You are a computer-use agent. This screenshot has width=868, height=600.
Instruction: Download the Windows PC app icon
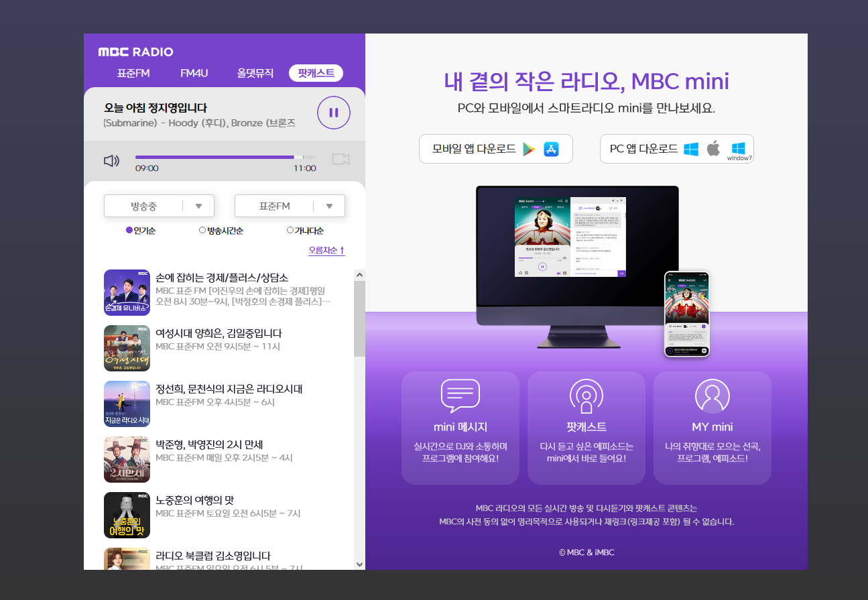click(x=691, y=149)
